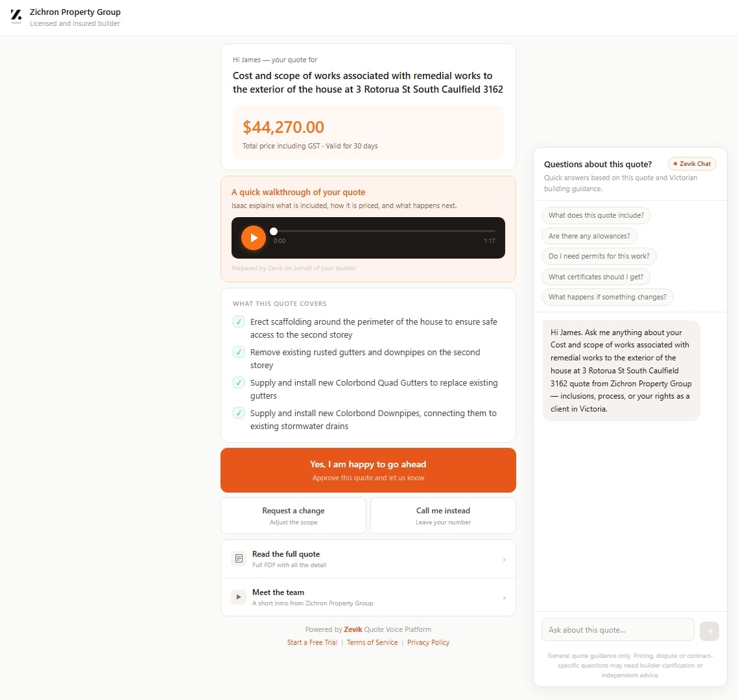Focus the 'Ask about this quote...' input field
Image resolution: width=738 pixels, height=700 pixels.
tap(617, 630)
